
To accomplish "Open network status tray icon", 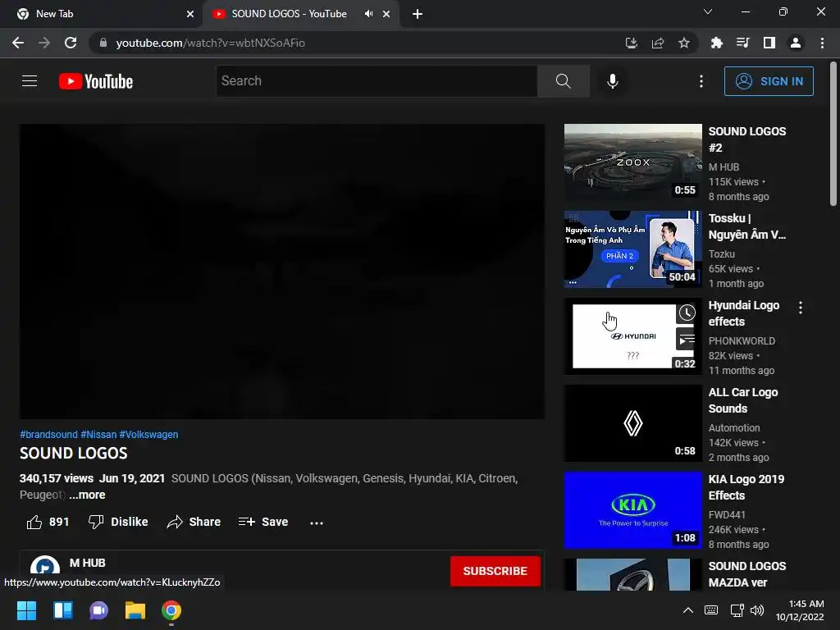I will coord(737,610).
